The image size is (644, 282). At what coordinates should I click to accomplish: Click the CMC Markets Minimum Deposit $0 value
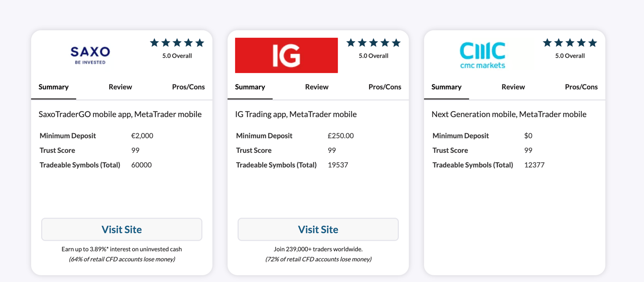(x=528, y=135)
